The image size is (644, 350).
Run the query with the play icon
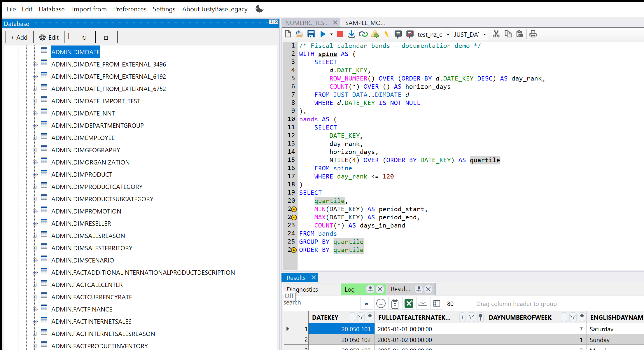click(x=323, y=34)
